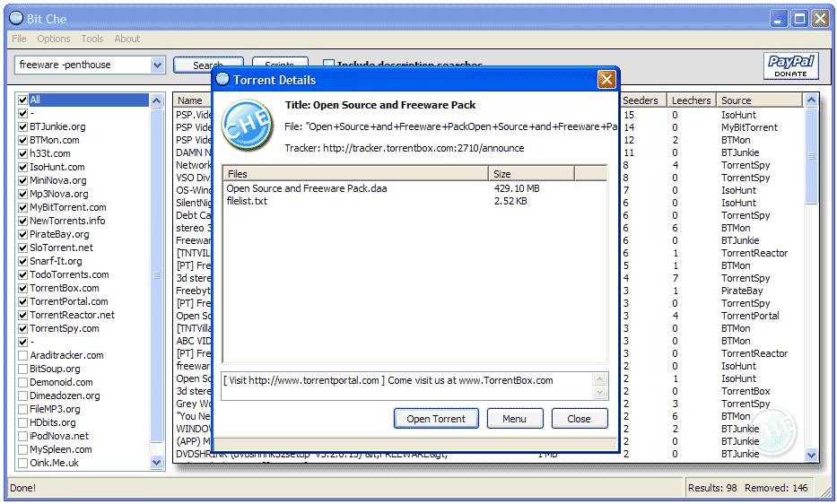Check the Demonoid.com checkbox
This screenshot has width=837, height=504.
[23, 382]
